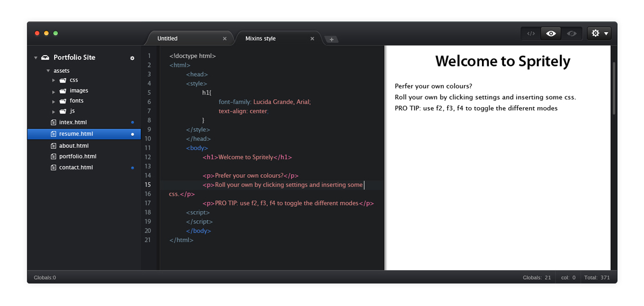This screenshot has height=306, width=644.
Task: Click the fonts folder icon
Action: [63, 101]
